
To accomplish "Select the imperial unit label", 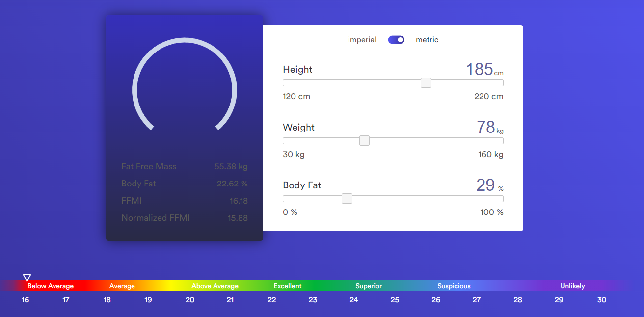I will pos(362,40).
